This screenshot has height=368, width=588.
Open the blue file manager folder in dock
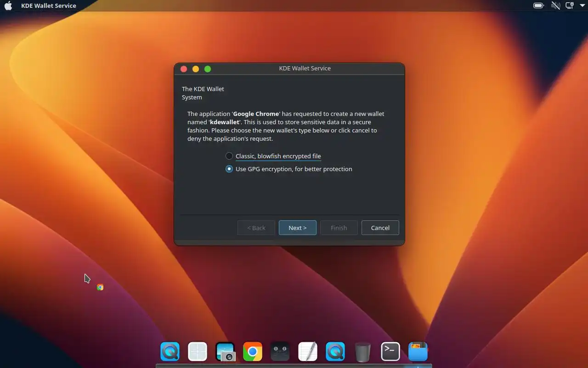(x=418, y=352)
